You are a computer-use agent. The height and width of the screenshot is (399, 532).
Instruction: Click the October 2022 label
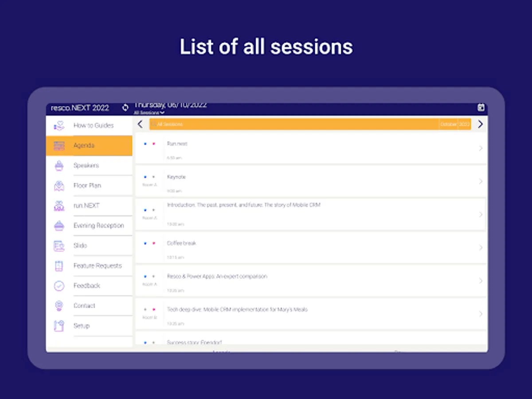tap(455, 125)
